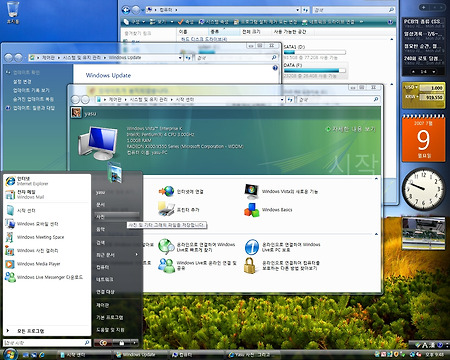The width and height of the screenshot is (450, 360).
Task: Click Map network drive in Computer toolbar
Action: click(x=328, y=22)
